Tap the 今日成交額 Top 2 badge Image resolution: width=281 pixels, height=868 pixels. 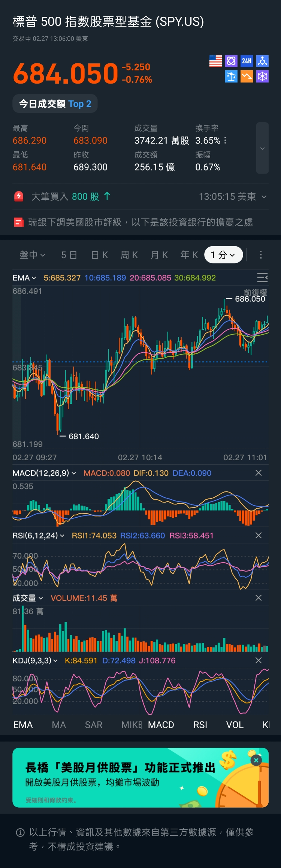pos(55,104)
